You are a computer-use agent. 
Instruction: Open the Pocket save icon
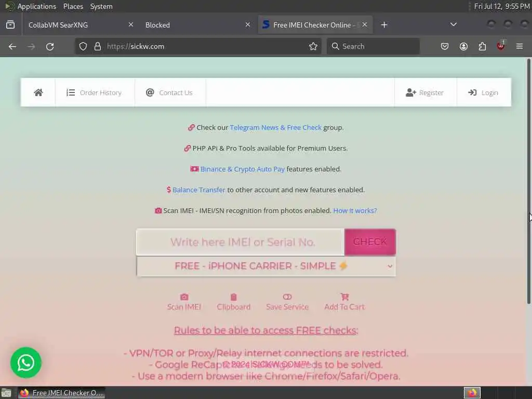coord(445,46)
